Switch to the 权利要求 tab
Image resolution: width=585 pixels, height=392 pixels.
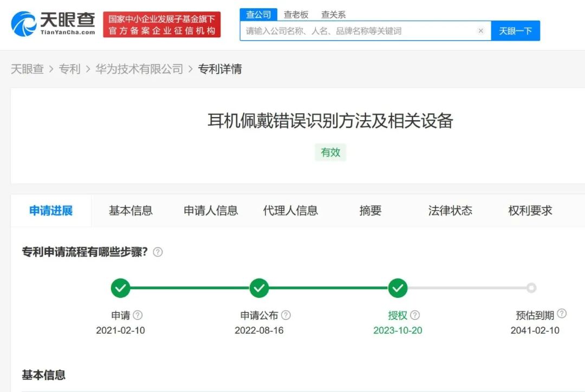point(530,211)
